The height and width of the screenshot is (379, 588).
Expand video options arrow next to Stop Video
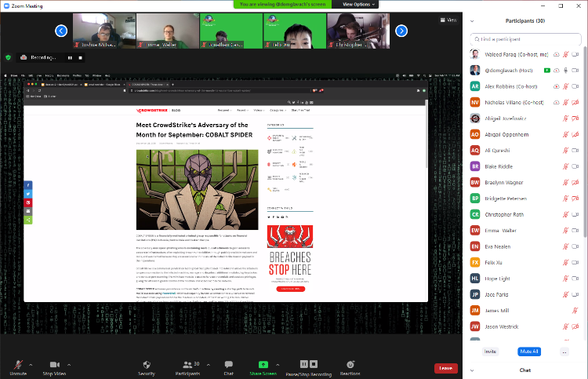69,365
